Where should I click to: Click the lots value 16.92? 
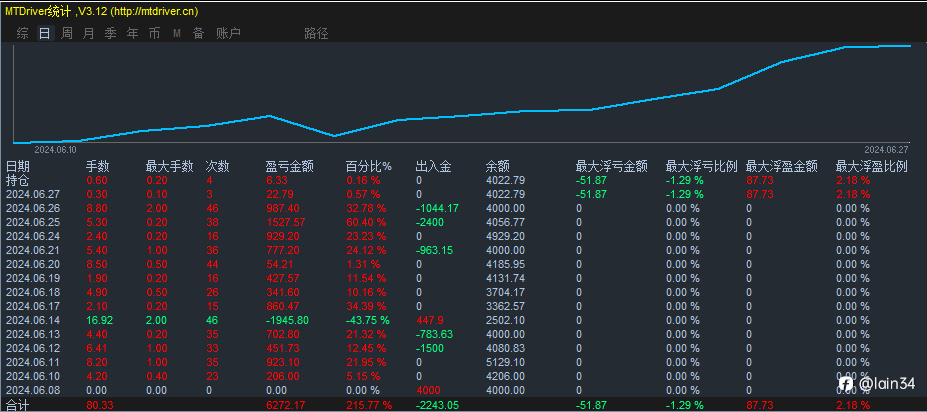click(x=99, y=320)
